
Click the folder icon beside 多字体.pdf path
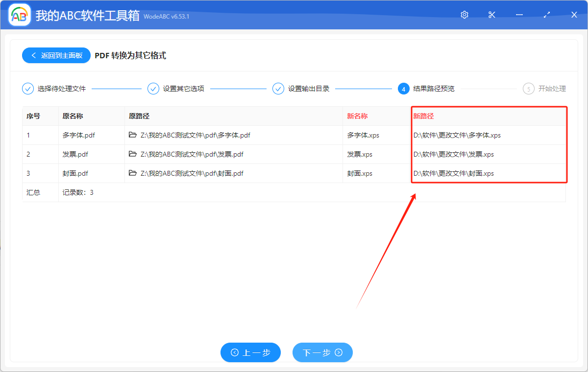133,135
